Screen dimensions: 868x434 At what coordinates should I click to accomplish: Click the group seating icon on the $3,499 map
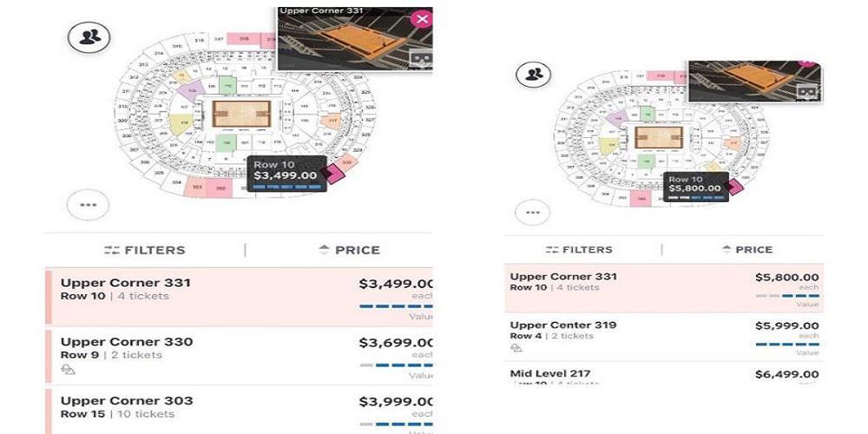click(89, 36)
